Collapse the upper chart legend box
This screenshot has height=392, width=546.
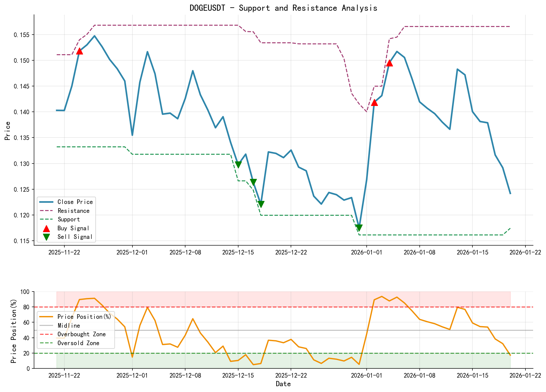[x=66, y=219]
